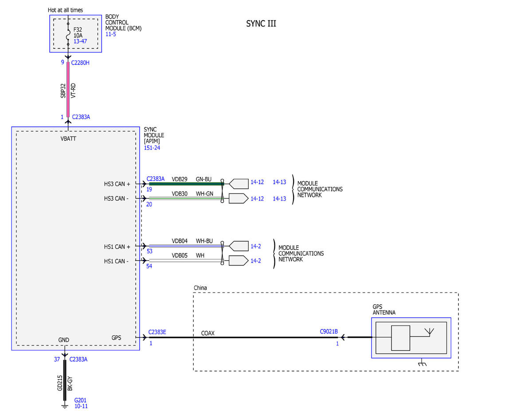Click the VDB05 circuit label

tap(180, 255)
